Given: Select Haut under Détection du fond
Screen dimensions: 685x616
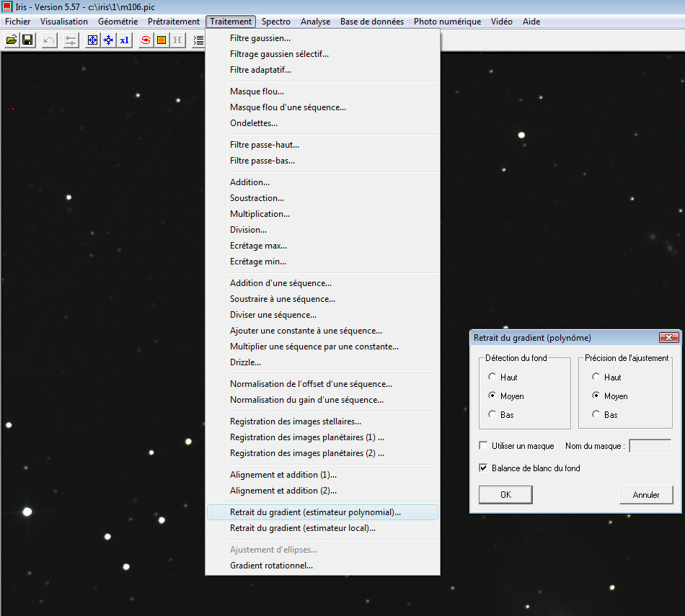Looking at the screenshot, I should [492, 377].
